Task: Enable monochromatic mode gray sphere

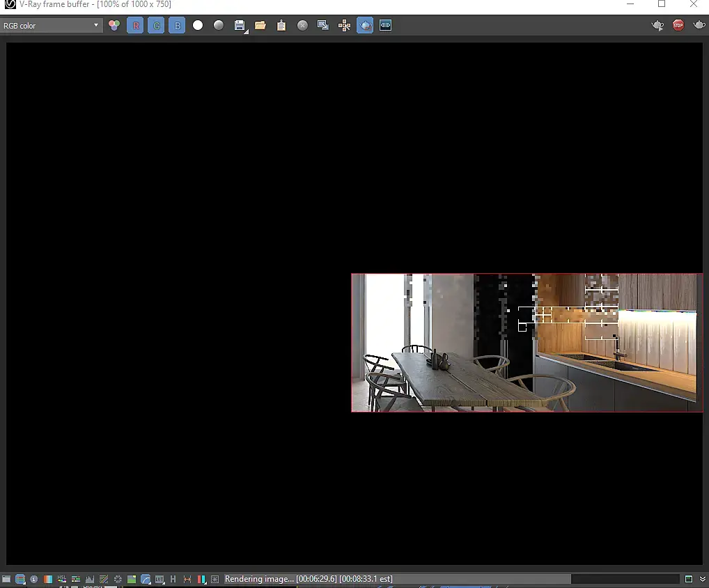Action: tap(219, 25)
